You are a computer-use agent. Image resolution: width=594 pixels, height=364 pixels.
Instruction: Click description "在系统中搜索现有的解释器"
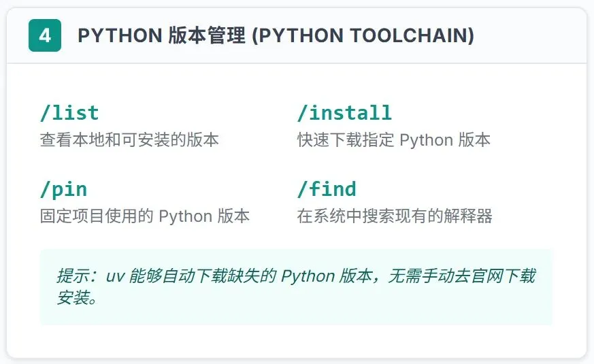[394, 216]
